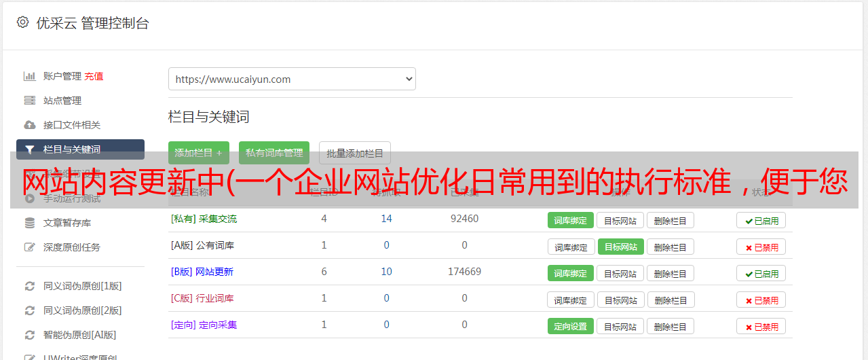This screenshot has height=360, width=868.
Task: Click the 批量添加栏目 button
Action: pos(355,153)
